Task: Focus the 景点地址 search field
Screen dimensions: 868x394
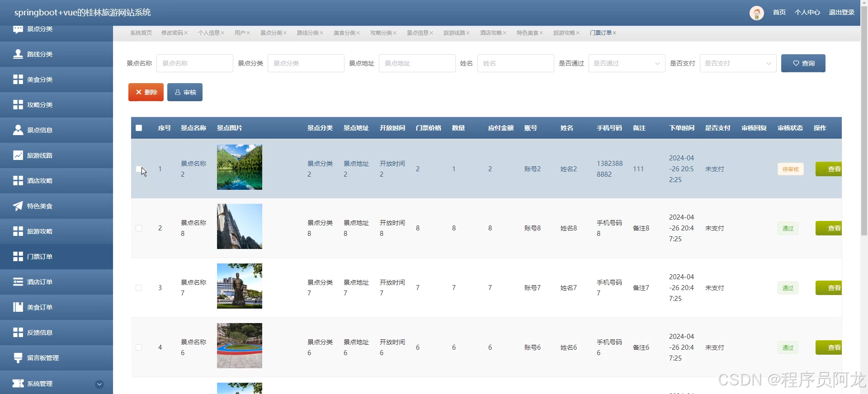Action: tap(417, 63)
